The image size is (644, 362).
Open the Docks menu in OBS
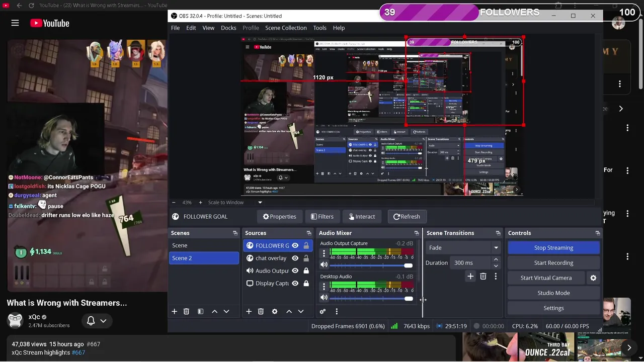[x=228, y=28]
